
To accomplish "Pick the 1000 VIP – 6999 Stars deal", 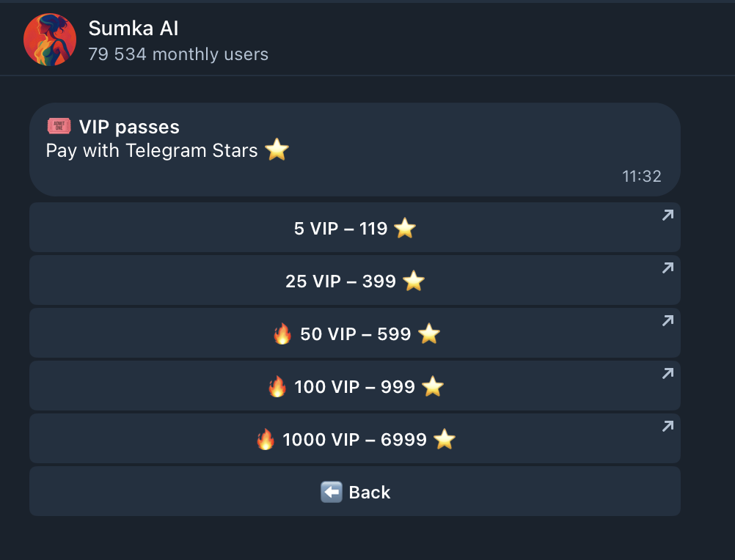I will point(355,439).
